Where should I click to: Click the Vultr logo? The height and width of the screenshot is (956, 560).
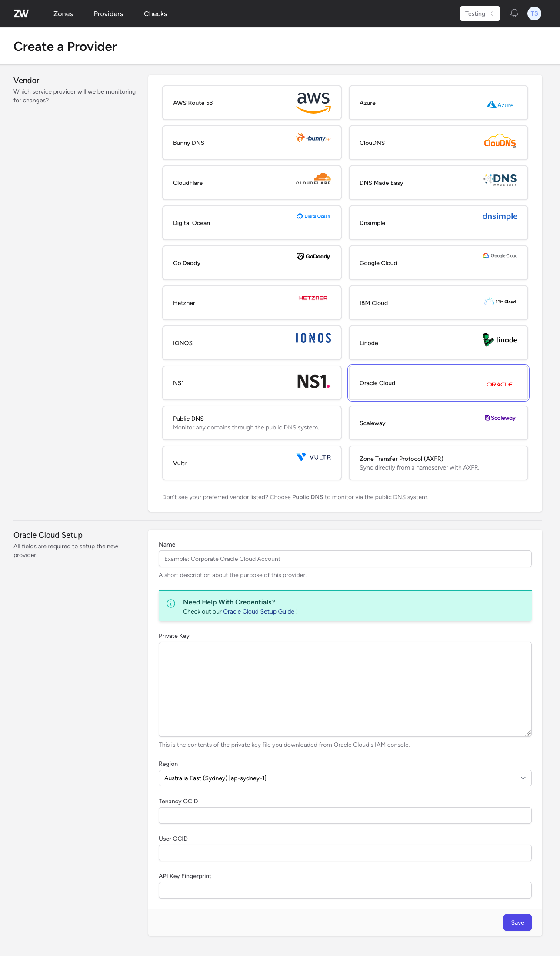click(x=313, y=457)
